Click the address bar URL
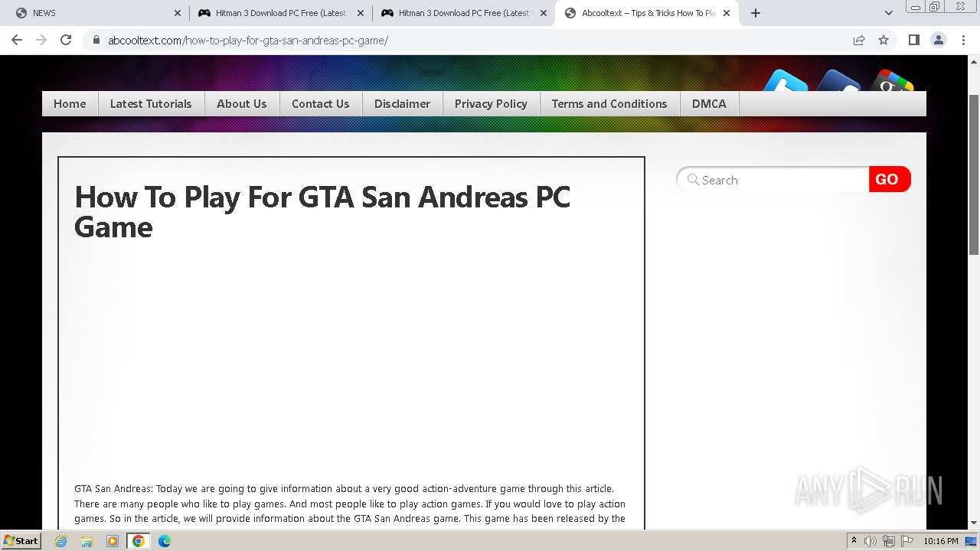This screenshot has width=980, height=551. point(248,41)
